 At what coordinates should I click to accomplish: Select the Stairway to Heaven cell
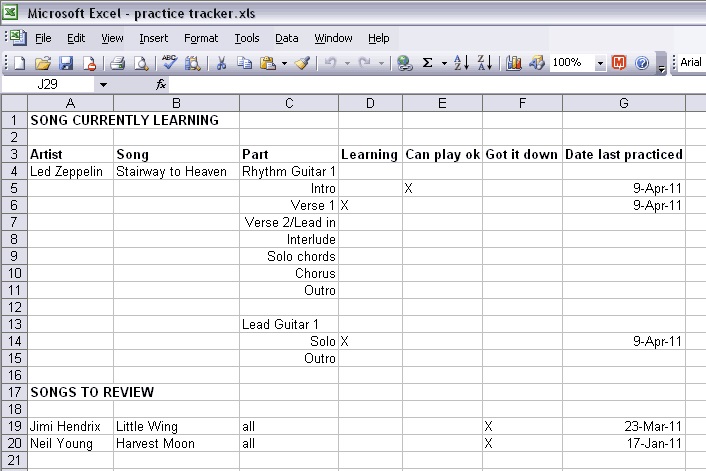176,171
